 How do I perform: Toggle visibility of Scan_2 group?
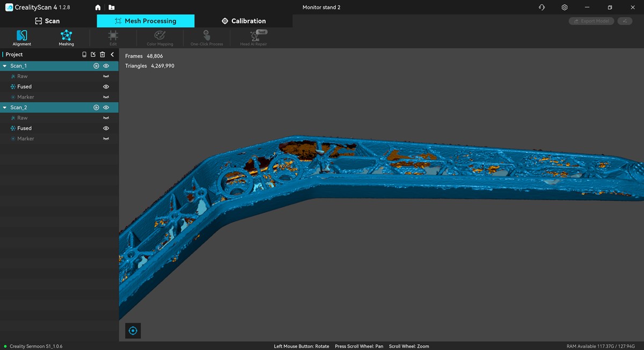106,107
